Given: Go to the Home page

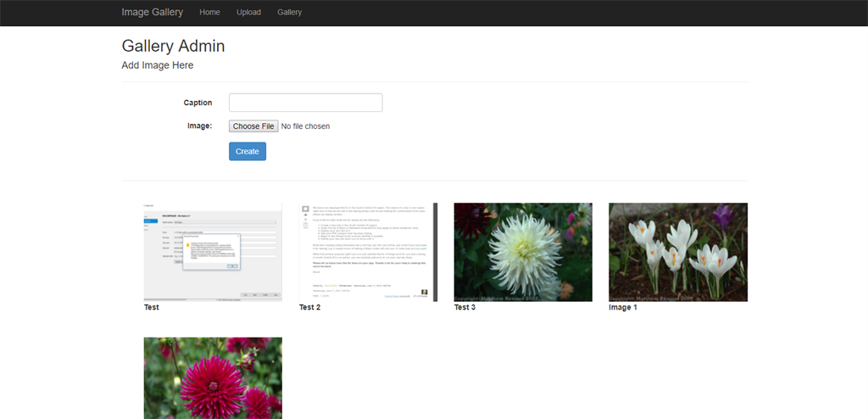Looking at the screenshot, I should 210,12.
